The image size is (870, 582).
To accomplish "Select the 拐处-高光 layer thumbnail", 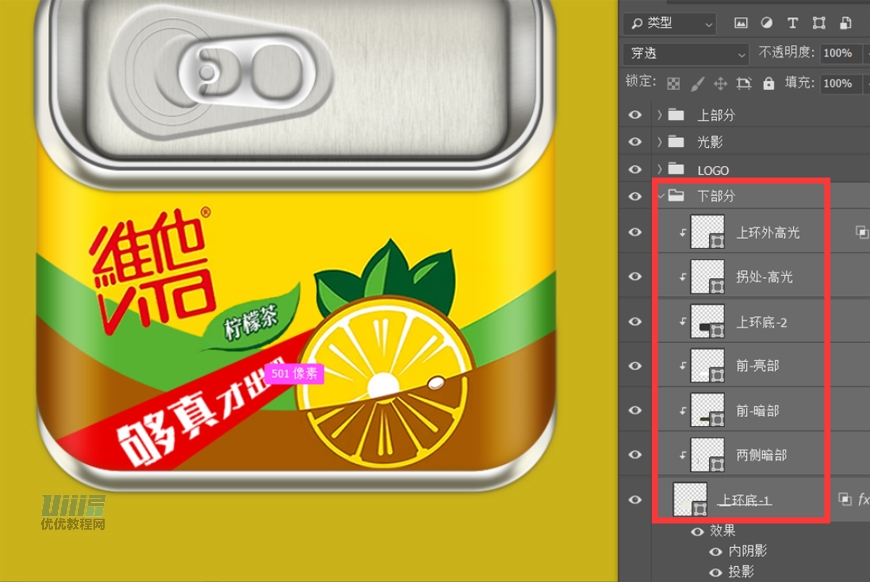I will pyautogui.click(x=707, y=276).
